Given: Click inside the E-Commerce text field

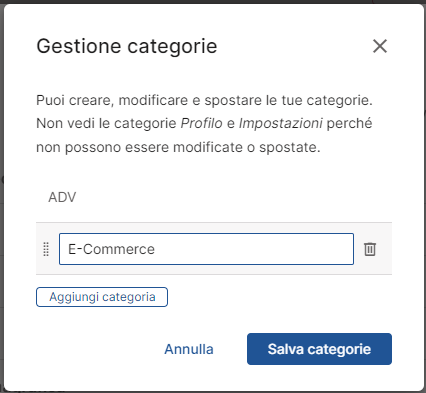Looking at the screenshot, I should tap(206, 249).
